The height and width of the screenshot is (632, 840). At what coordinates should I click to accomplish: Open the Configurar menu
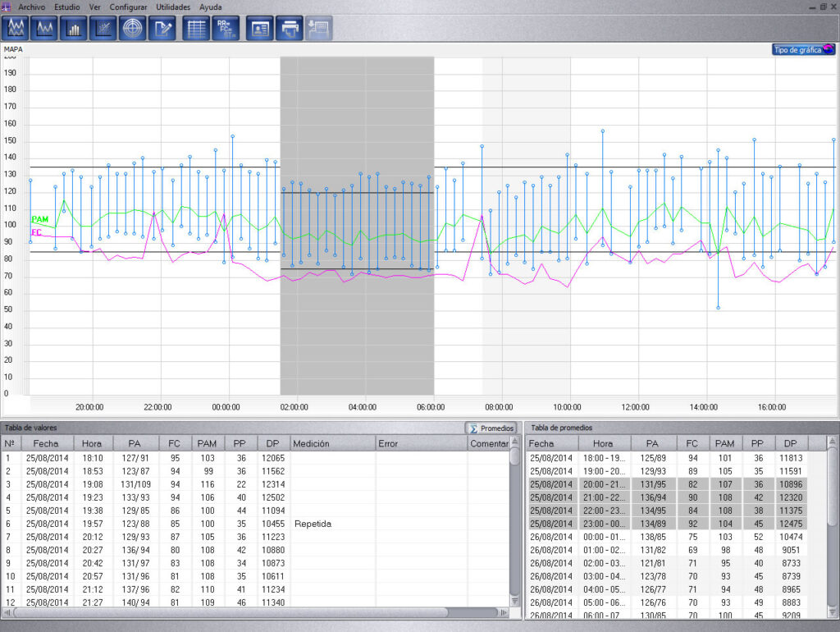pyautogui.click(x=128, y=7)
